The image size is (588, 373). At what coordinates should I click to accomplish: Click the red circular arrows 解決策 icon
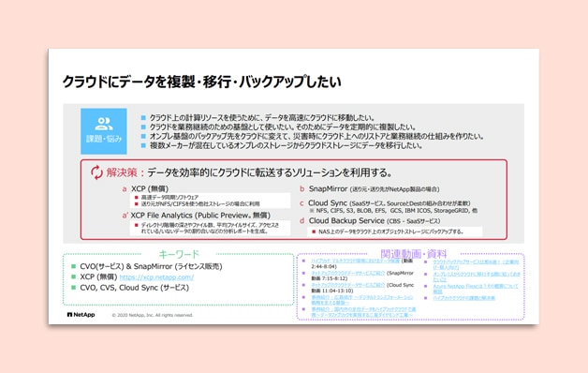96,172
